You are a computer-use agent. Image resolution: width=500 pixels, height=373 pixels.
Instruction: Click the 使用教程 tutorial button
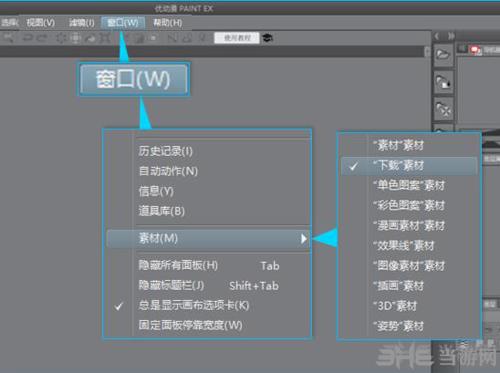click(x=237, y=38)
